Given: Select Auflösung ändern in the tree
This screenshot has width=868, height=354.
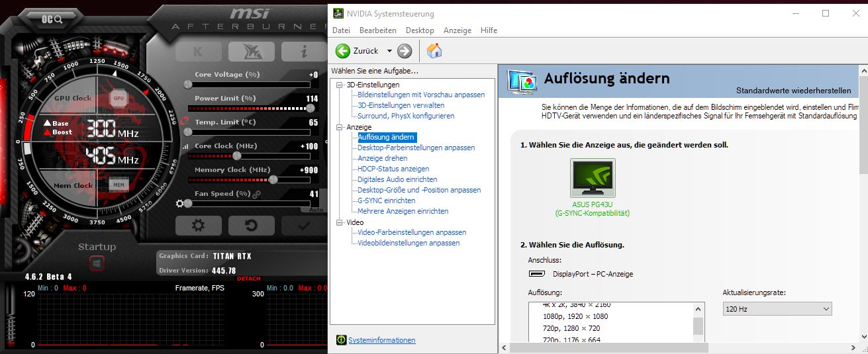Looking at the screenshot, I should [386, 137].
